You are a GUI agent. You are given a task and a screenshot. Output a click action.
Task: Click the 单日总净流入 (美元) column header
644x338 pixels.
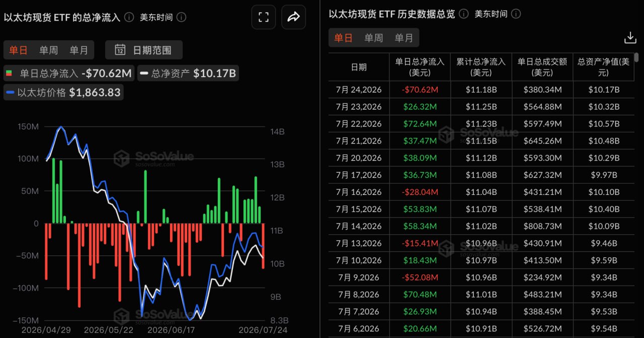pyautogui.click(x=420, y=67)
